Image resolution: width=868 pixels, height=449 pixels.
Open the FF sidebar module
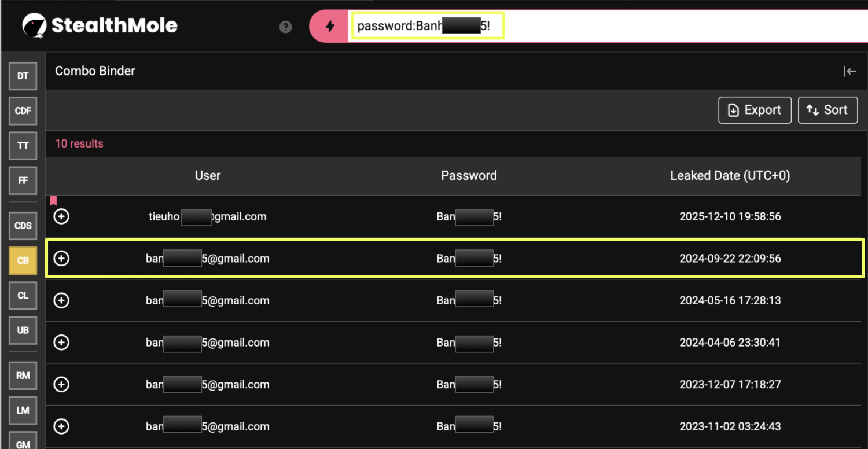(23, 180)
